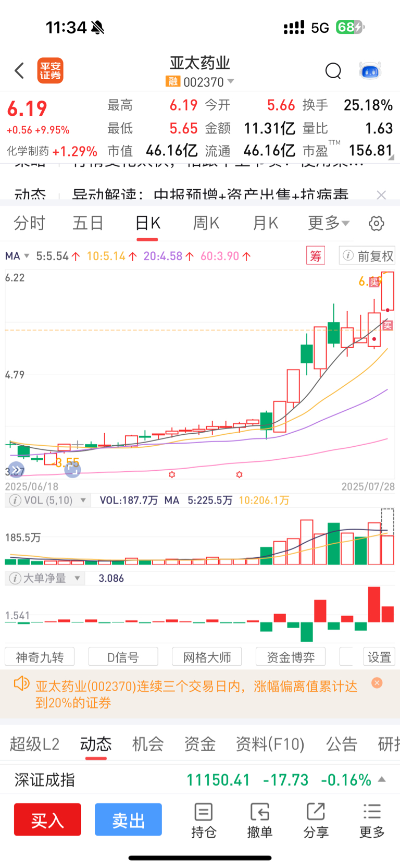Viewport: 400px width, 868px height.
Task: Tap the latest red candlestick
Action: coord(387,291)
